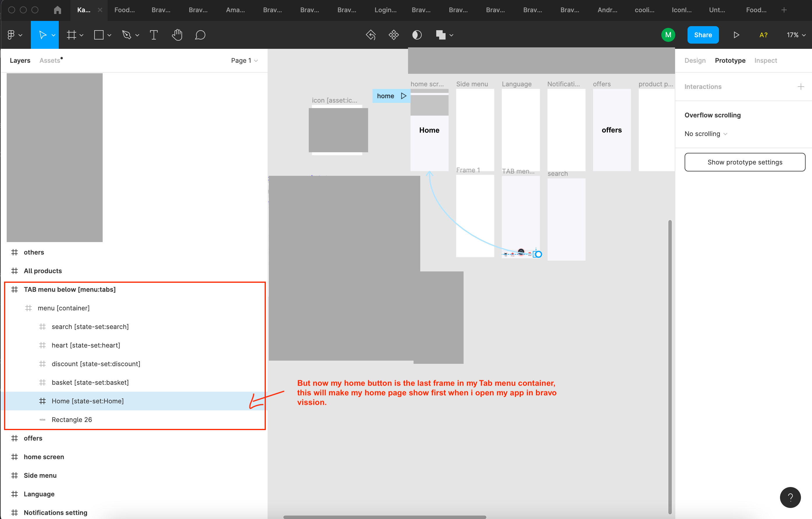The width and height of the screenshot is (812, 519).
Task: Switch to the Design tab
Action: (x=695, y=60)
